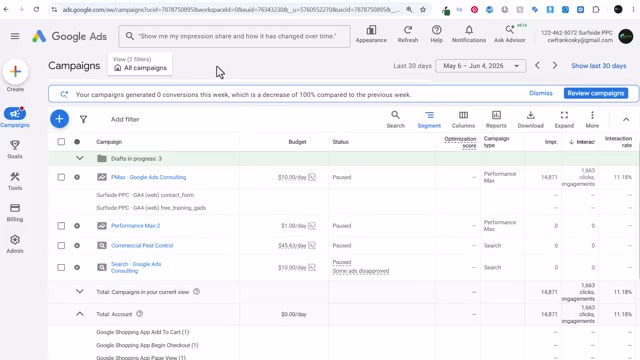Bookmark this page with the star icon
Screen dimensions: 640x360
[x=423, y=9]
